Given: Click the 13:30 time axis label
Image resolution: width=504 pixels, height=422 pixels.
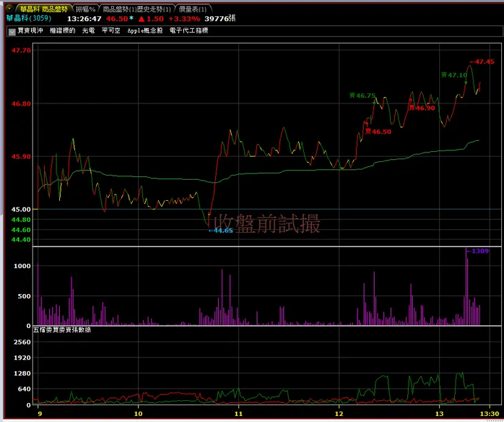Looking at the screenshot, I should [x=490, y=413].
